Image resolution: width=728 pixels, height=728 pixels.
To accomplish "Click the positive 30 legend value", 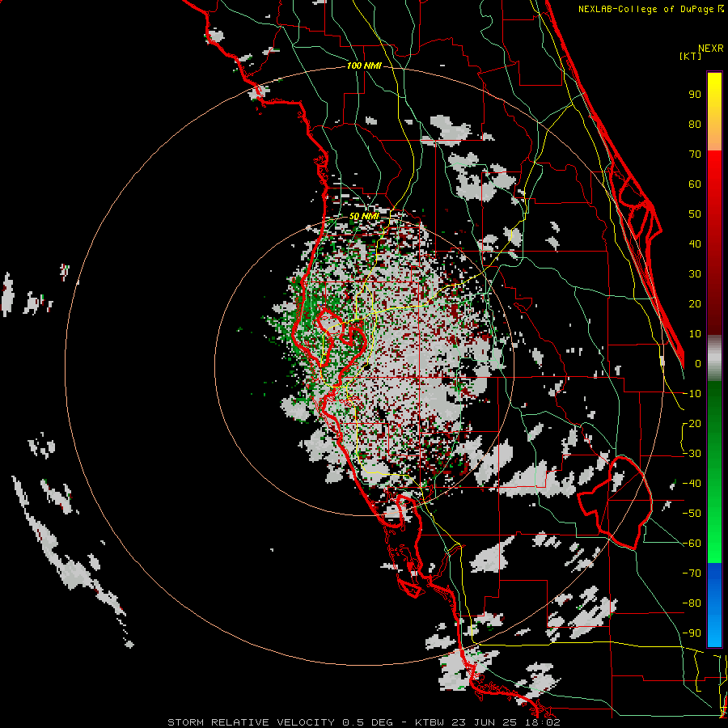I will pos(695,274).
